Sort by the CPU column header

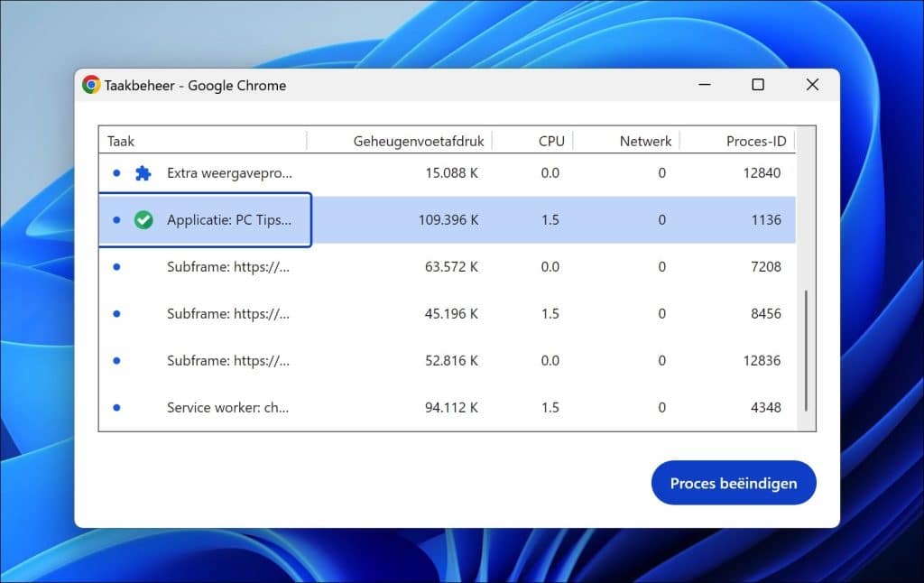(x=551, y=142)
